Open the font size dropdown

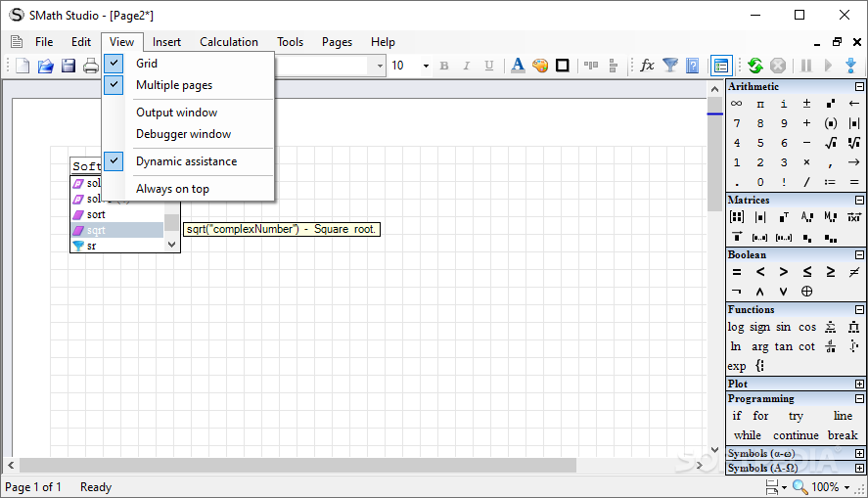point(426,66)
